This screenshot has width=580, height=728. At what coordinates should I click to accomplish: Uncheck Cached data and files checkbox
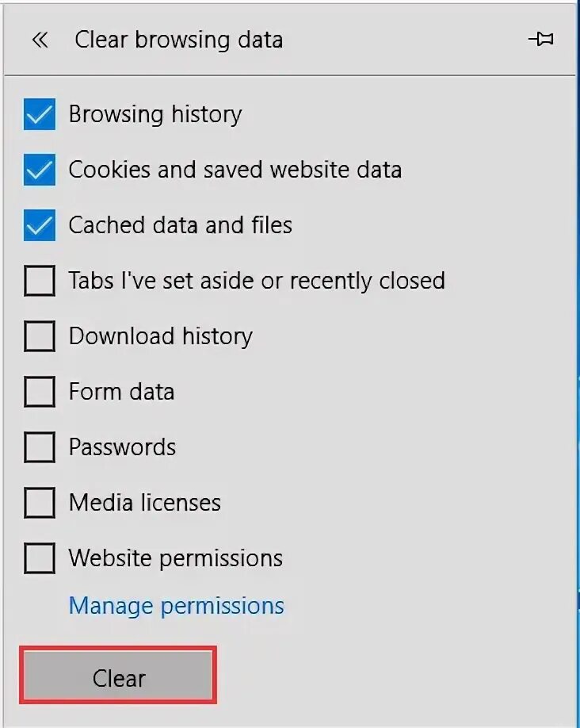pyautogui.click(x=40, y=225)
